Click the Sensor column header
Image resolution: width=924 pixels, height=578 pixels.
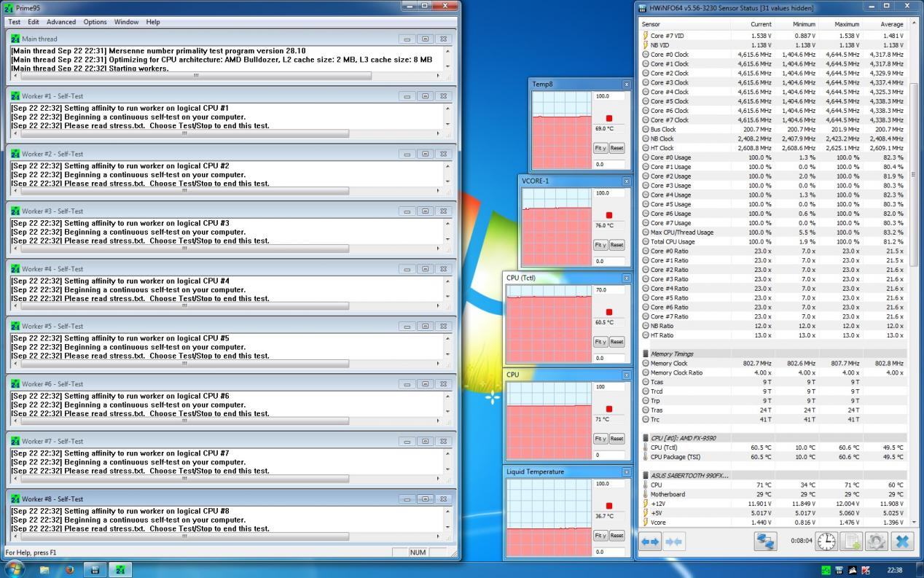pos(684,24)
